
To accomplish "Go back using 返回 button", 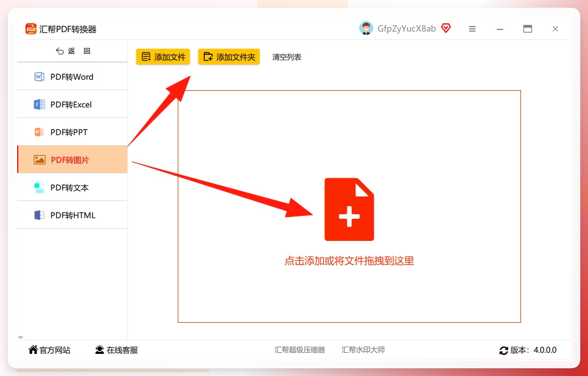I will [73, 51].
